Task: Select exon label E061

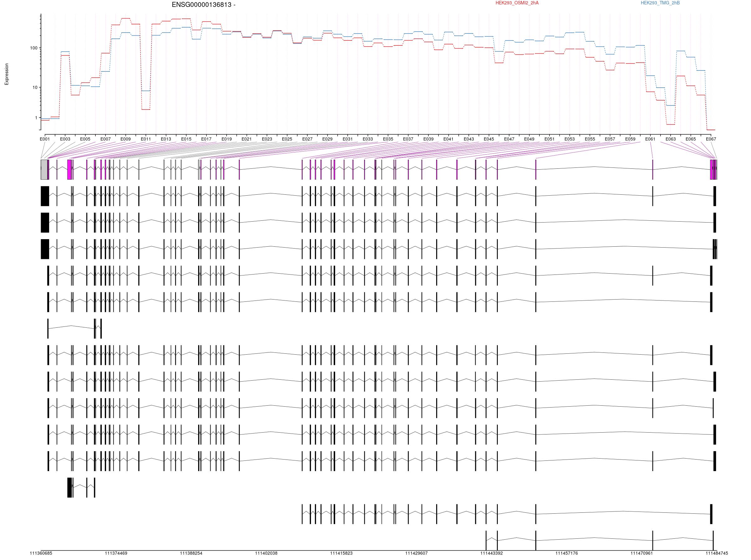Action: tap(650, 139)
